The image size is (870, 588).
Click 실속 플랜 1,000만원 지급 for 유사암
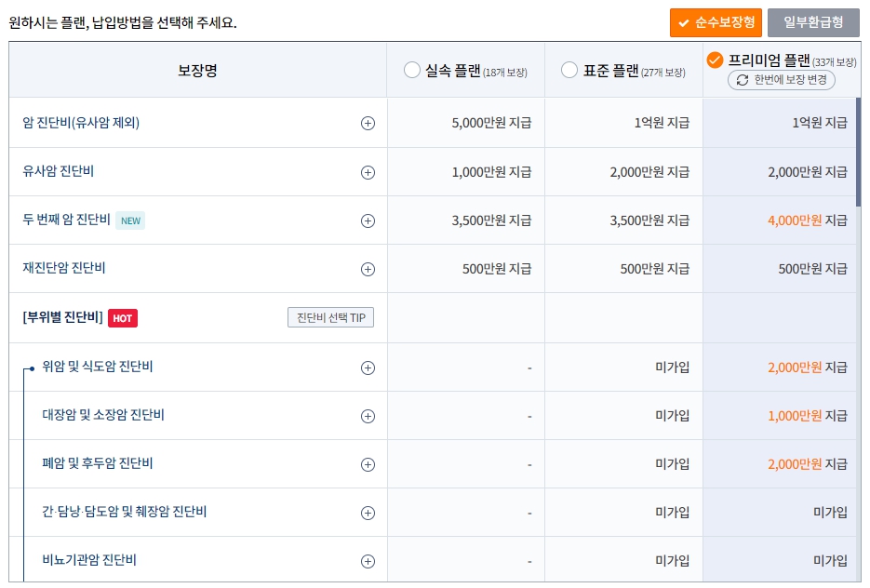coord(491,172)
